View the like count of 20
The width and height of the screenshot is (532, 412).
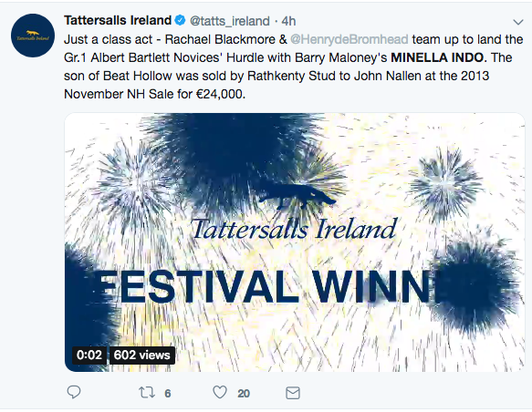coord(244,394)
